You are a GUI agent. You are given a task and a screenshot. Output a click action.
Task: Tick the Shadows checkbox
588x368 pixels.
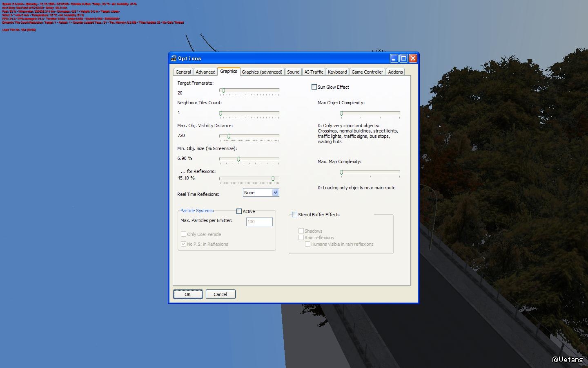tap(301, 231)
